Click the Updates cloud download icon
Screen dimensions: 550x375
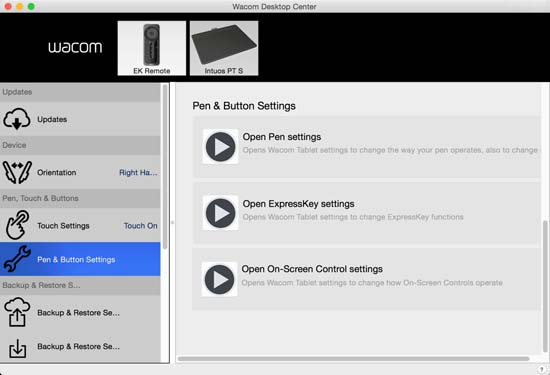(x=16, y=119)
